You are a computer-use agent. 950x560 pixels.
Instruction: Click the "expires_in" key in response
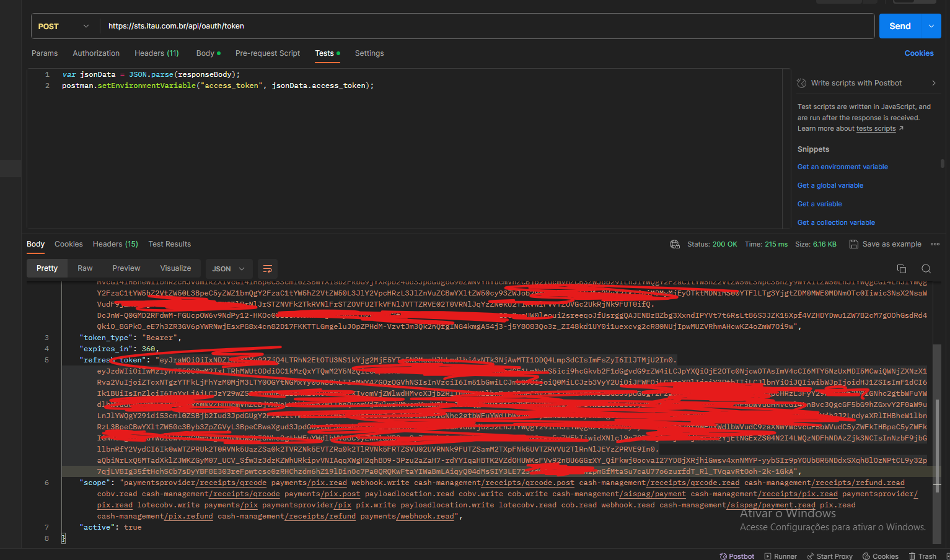(107, 349)
